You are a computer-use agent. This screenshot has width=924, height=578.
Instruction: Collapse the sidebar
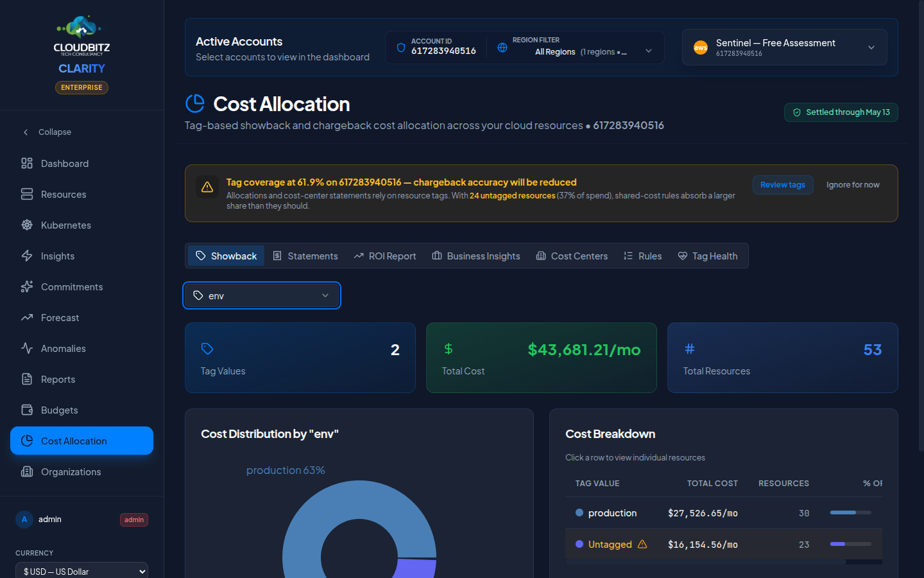coord(47,132)
